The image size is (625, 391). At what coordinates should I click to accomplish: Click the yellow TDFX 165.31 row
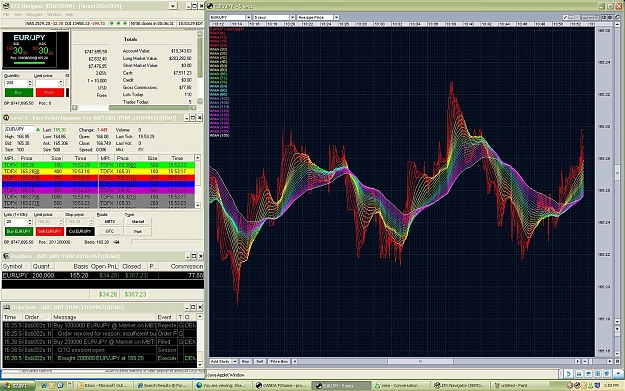[147, 171]
